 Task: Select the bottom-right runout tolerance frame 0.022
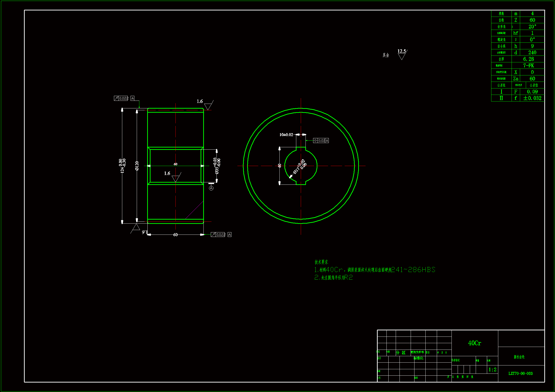(x=218, y=235)
